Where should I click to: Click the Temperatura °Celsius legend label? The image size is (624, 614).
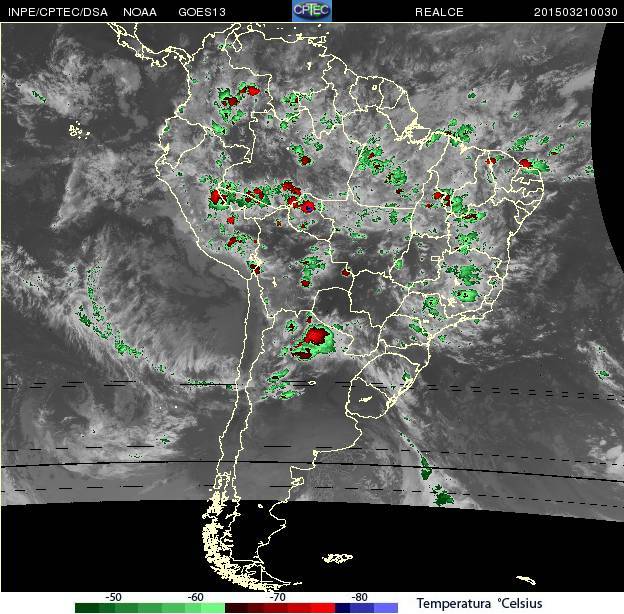[x=480, y=603]
